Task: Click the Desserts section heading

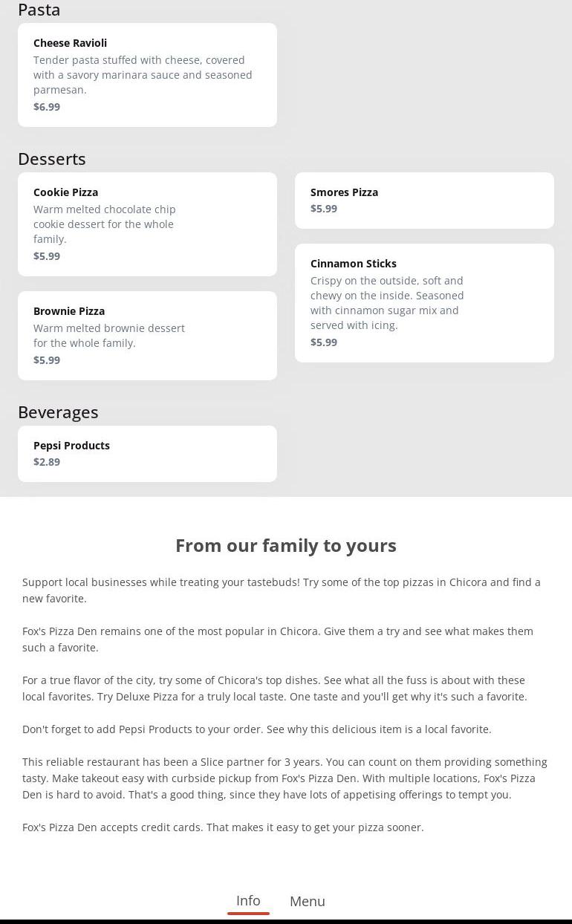Action: [52, 159]
